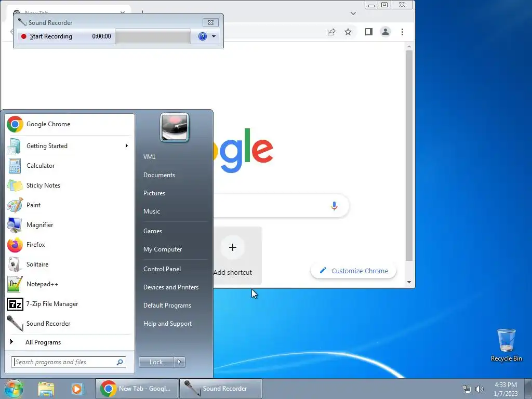Open Magnifier
Image resolution: width=532 pixels, height=399 pixels.
(70, 224)
